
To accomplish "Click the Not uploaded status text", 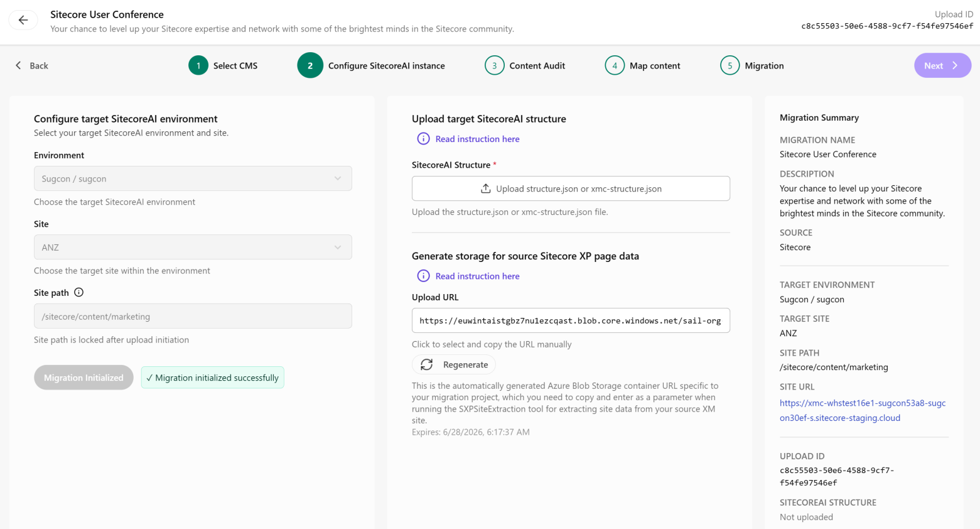I will point(806,517).
